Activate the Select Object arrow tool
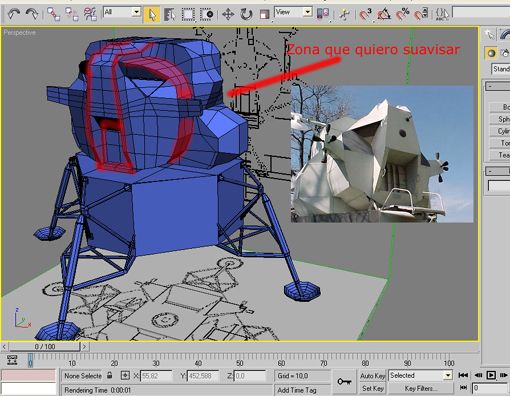The width and height of the screenshot is (510, 396). coord(152,14)
